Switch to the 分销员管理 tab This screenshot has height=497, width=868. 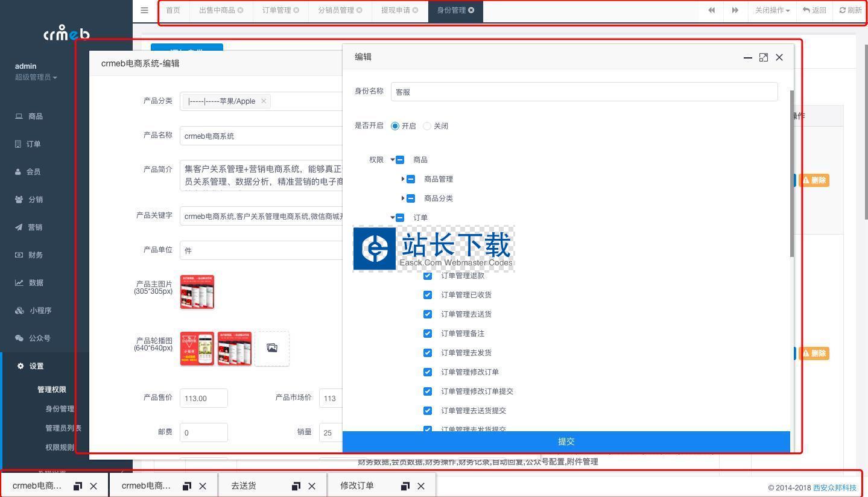[336, 10]
